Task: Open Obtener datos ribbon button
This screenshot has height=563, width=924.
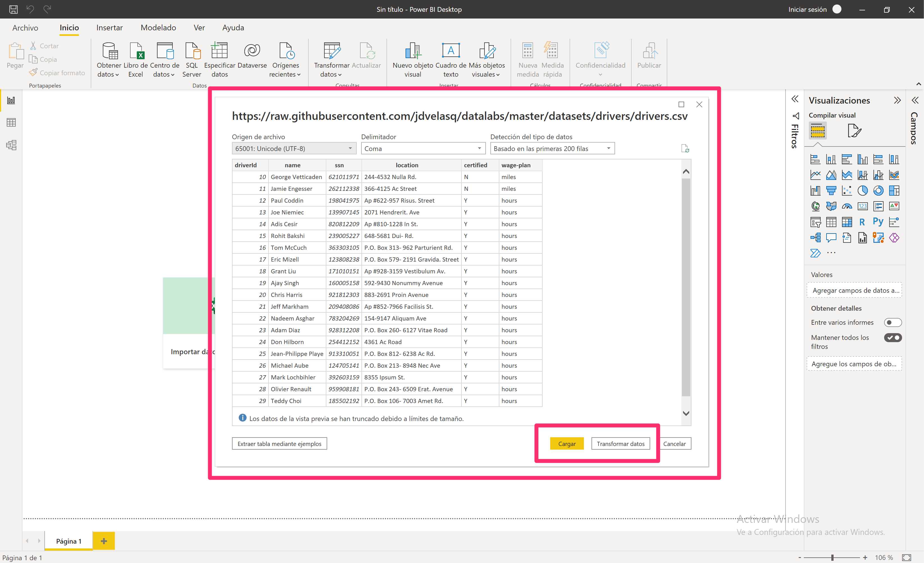Action: [108, 59]
